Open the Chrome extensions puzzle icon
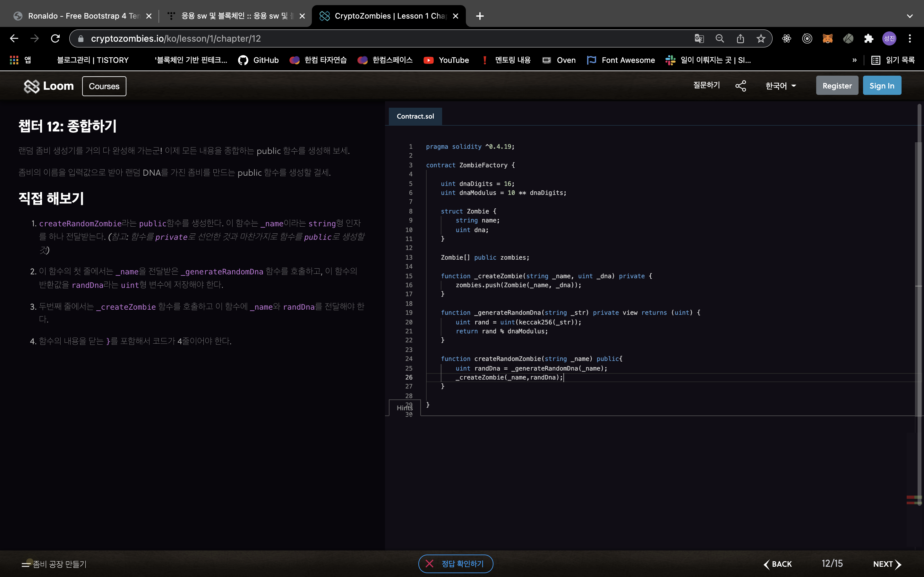Screen dimensions: 924x577 click(868, 38)
